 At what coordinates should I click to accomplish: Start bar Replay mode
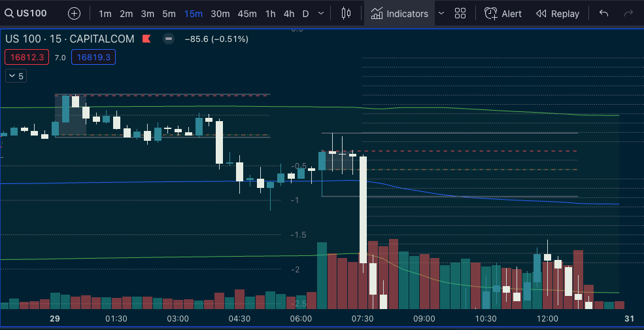(x=557, y=13)
